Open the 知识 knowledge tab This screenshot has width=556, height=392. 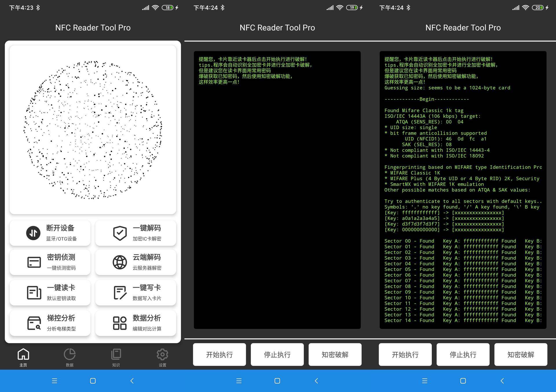click(x=116, y=357)
